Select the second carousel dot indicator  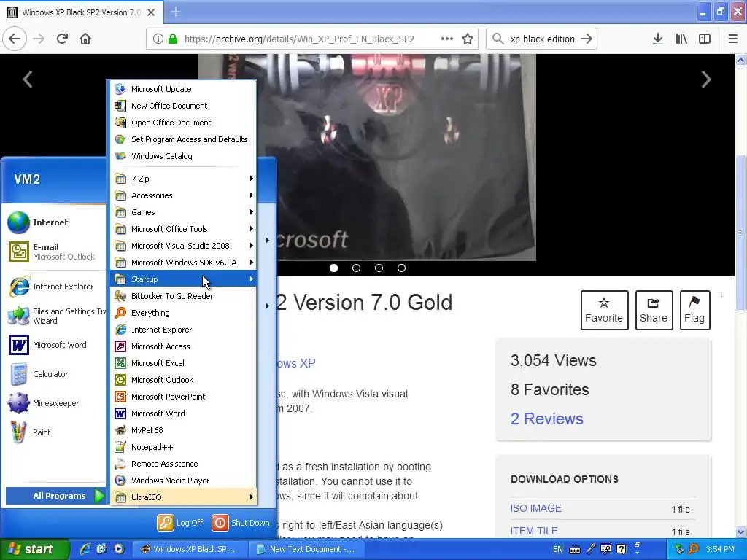click(x=356, y=268)
